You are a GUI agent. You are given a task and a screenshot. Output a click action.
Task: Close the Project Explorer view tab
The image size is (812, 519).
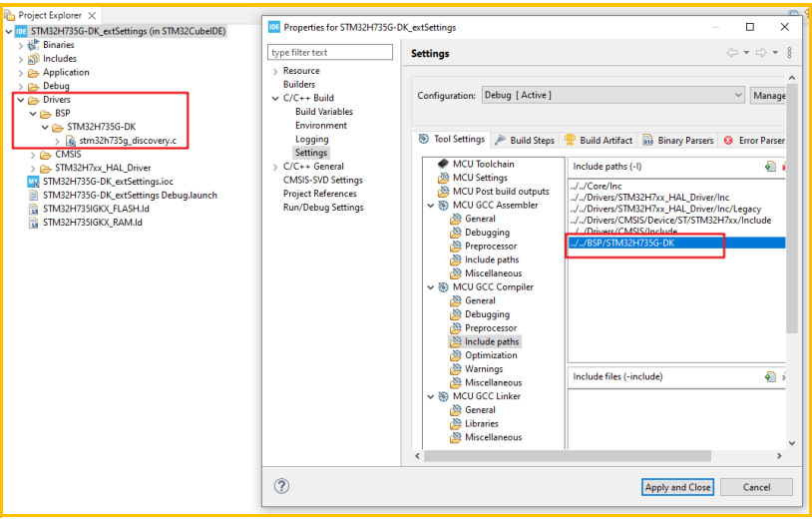pyautogui.click(x=92, y=16)
